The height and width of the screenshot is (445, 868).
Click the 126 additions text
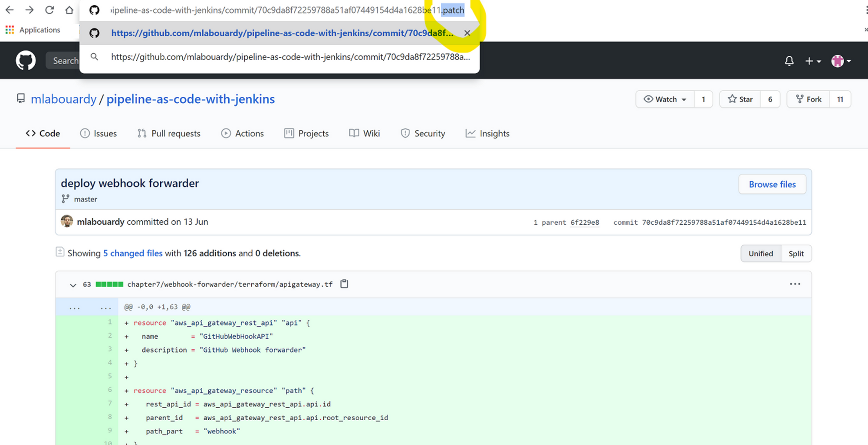point(210,253)
